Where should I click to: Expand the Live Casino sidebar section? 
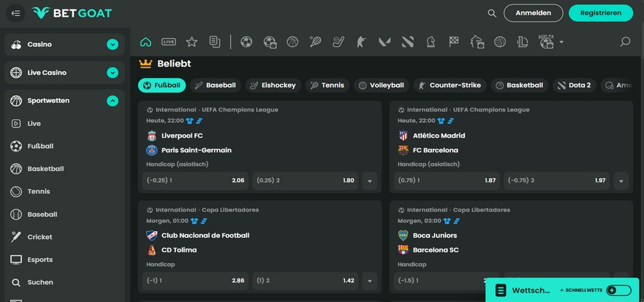pyautogui.click(x=113, y=72)
